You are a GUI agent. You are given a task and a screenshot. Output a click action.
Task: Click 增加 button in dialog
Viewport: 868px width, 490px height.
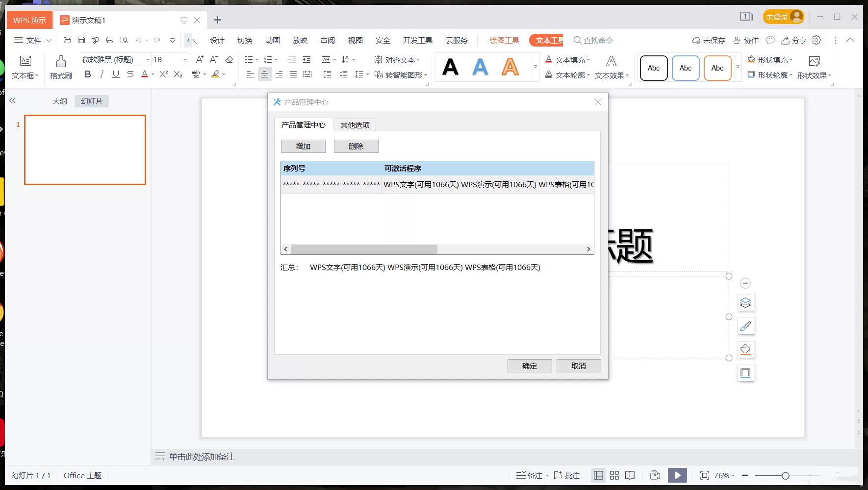click(303, 146)
